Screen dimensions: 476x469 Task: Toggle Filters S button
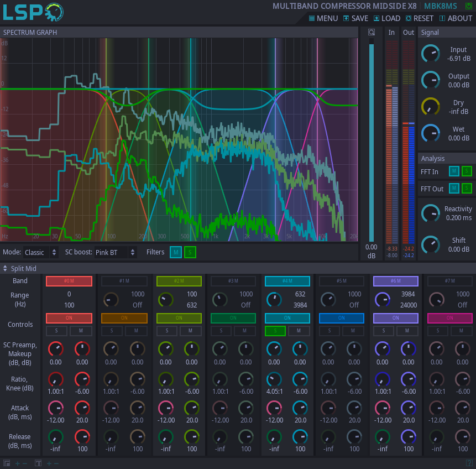tap(190, 252)
